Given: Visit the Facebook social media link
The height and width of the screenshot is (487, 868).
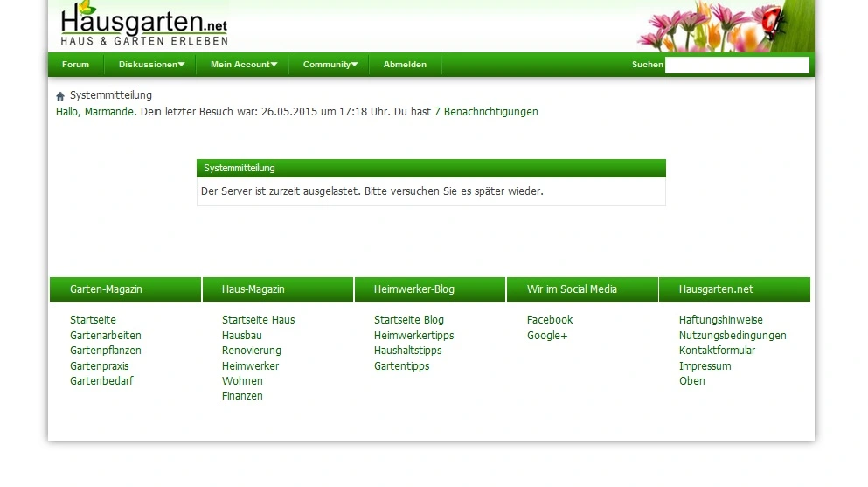Looking at the screenshot, I should [549, 320].
